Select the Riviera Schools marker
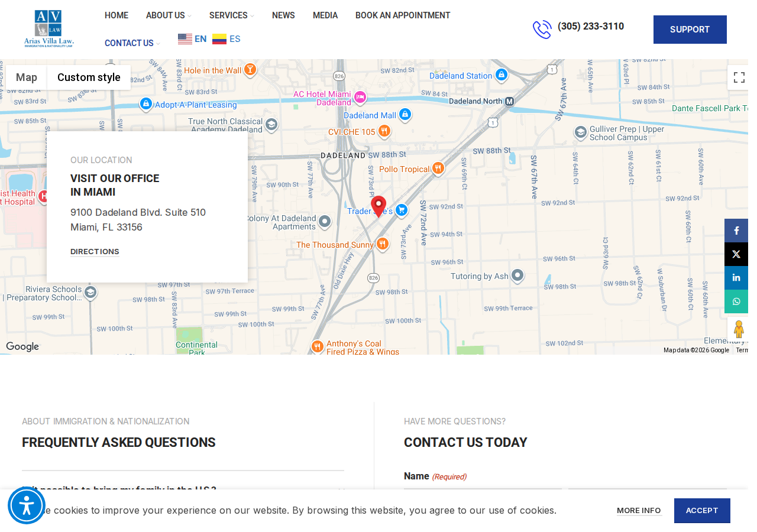This screenshot has width=757, height=532. tap(90, 293)
